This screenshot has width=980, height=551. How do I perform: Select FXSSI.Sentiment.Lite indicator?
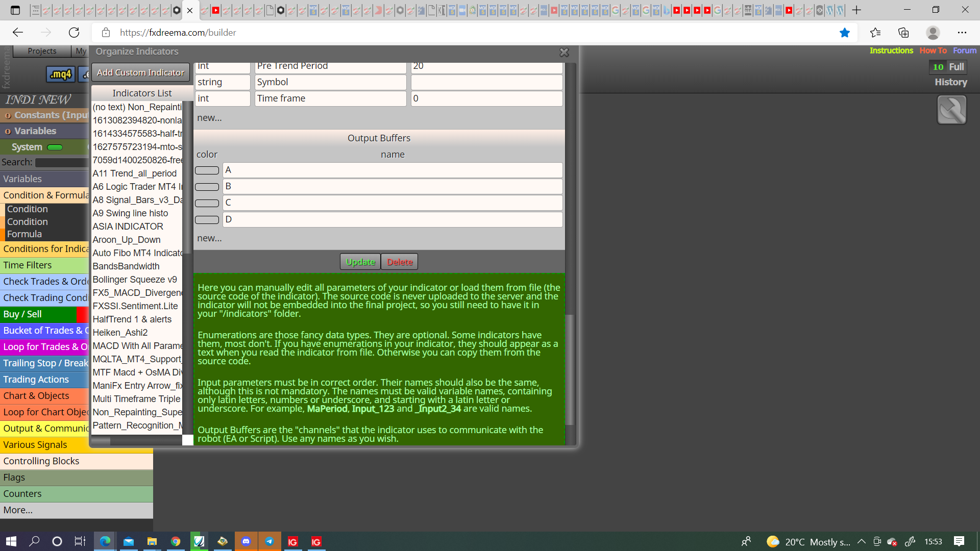click(135, 306)
